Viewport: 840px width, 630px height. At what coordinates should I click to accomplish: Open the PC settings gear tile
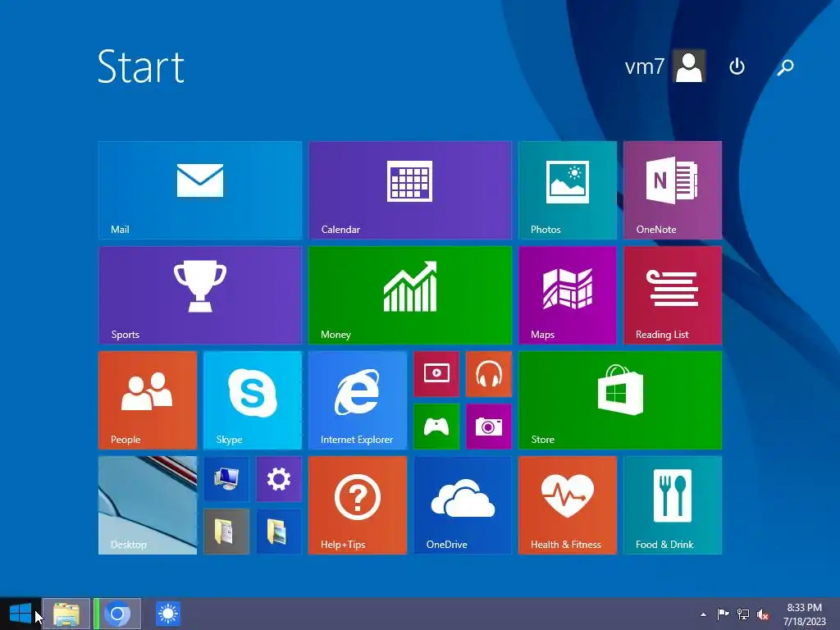coord(279,479)
